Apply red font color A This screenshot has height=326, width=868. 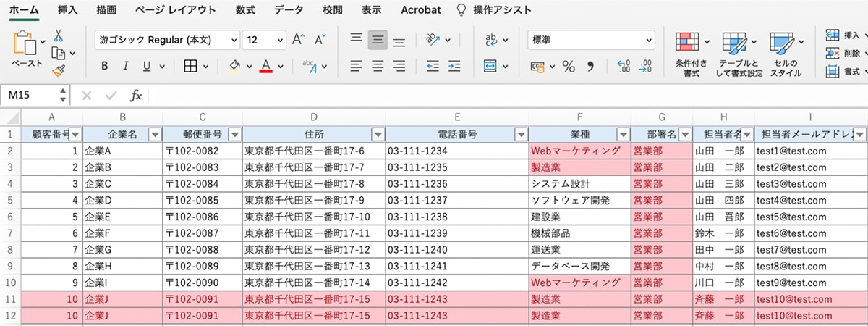coord(265,66)
